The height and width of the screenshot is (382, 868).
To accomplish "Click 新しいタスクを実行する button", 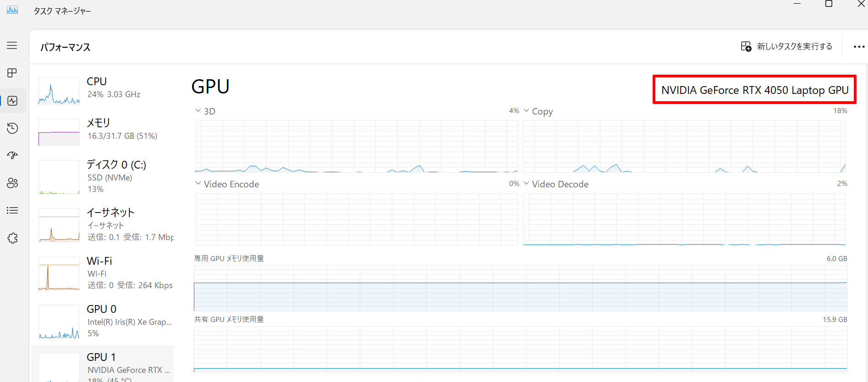I will [x=786, y=46].
